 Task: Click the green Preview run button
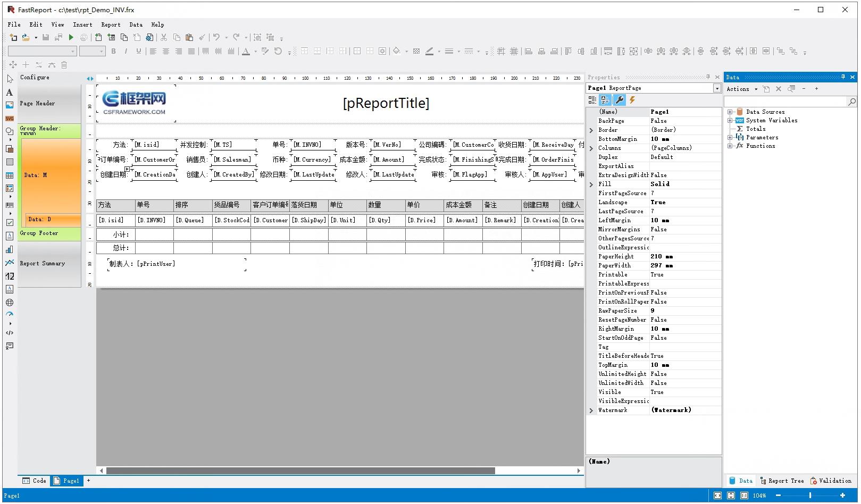point(71,37)
